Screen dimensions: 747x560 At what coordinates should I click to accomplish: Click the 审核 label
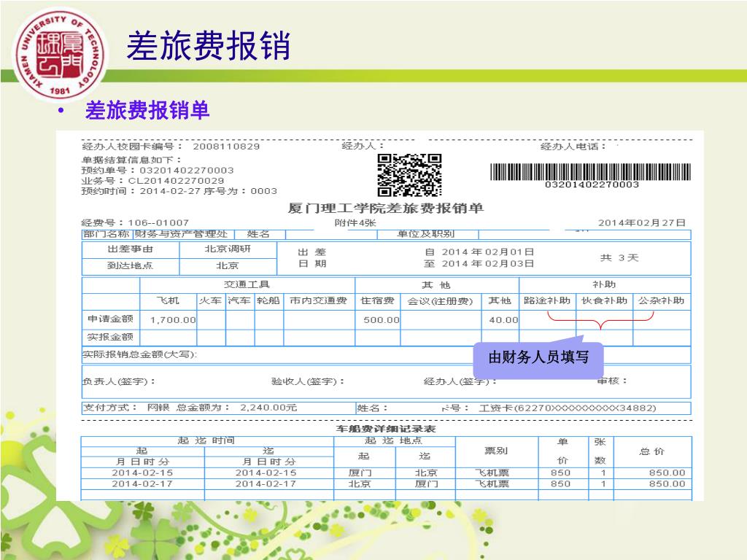pyautogui.click(x=613, y=381)
